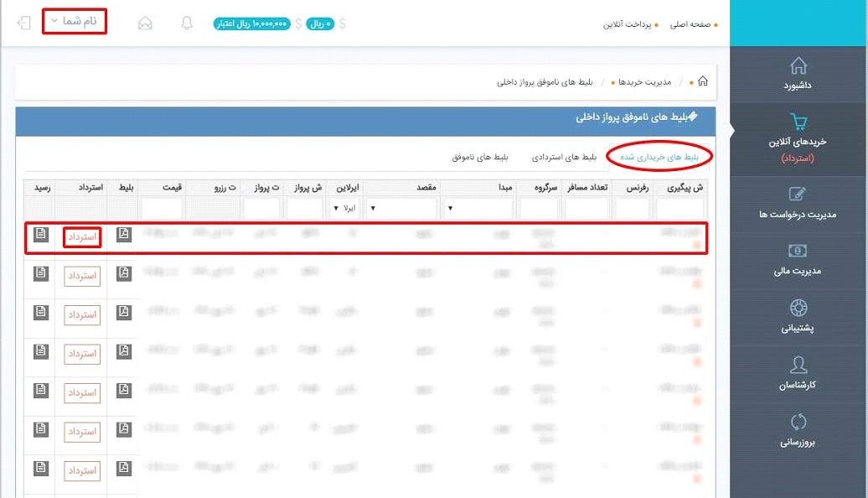Image resolution: width=868 pixels, height=498 pixels.
Task: Click the logout icon in top bar
Action: 24,22
